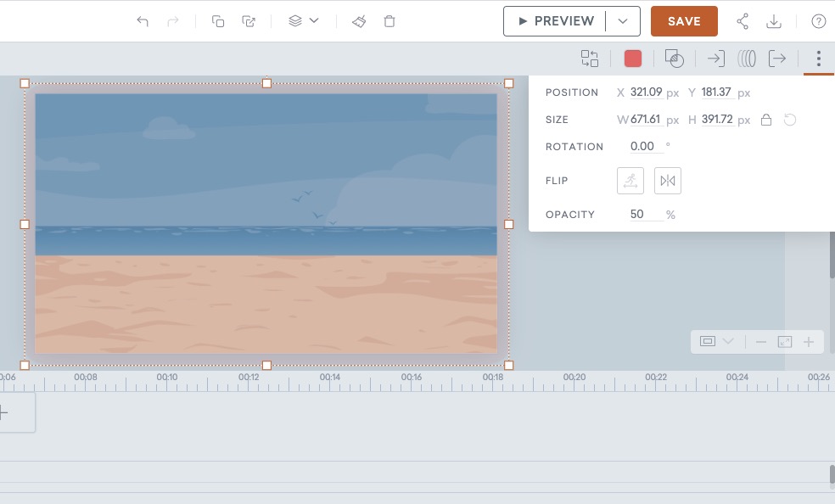Click the paint-brush copy style icon
The width and height of the screenshot is (835, 504).
coord(359,21)
